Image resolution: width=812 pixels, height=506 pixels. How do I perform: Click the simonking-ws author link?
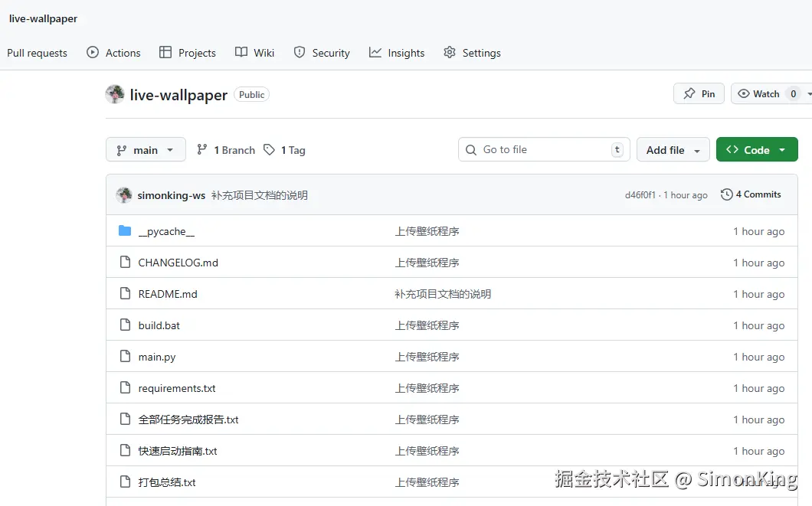[172, 195]
